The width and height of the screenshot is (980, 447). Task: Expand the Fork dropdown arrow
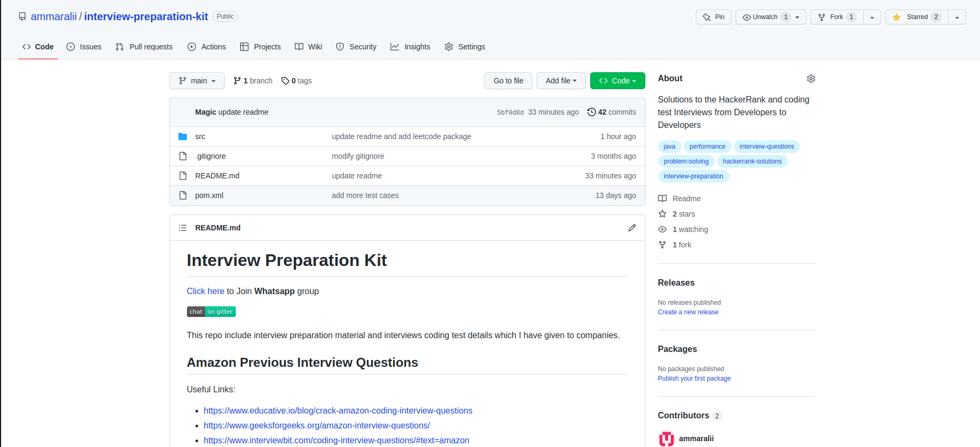coord(872,17)
